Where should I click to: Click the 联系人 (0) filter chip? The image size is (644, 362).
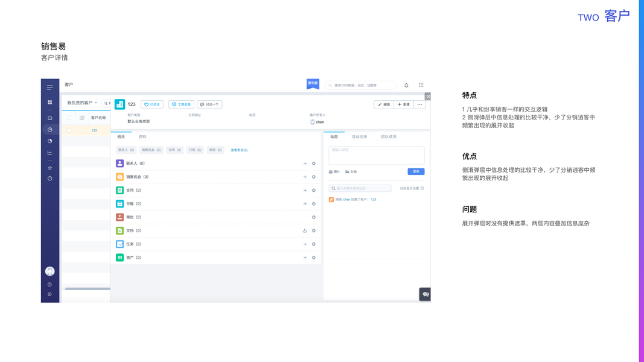(126, 150)
